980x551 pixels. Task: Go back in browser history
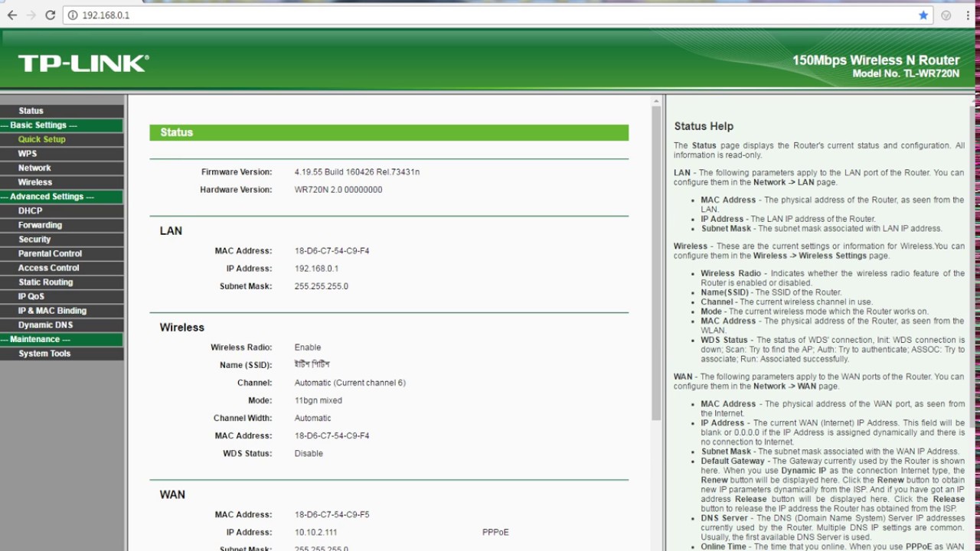[x=11, y=15]
